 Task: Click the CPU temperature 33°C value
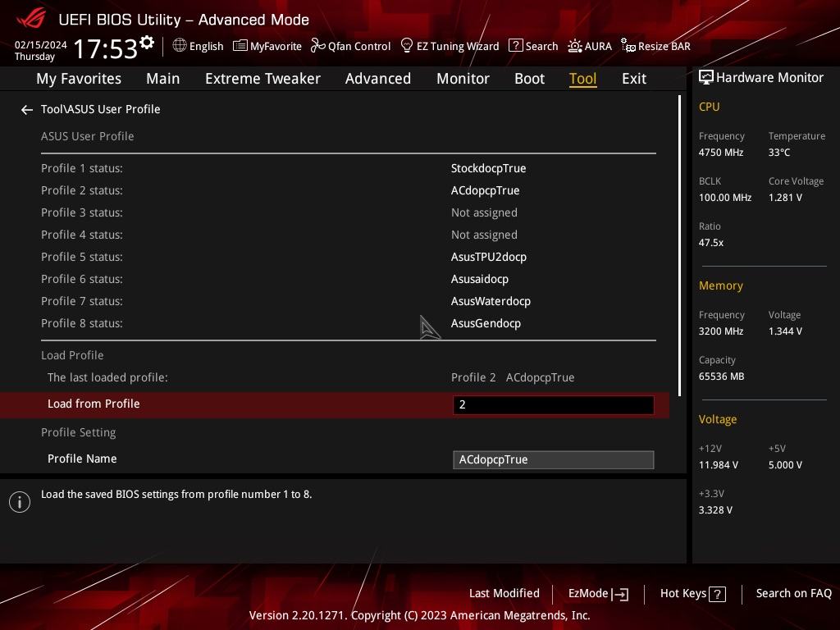[x=779, y=153]
